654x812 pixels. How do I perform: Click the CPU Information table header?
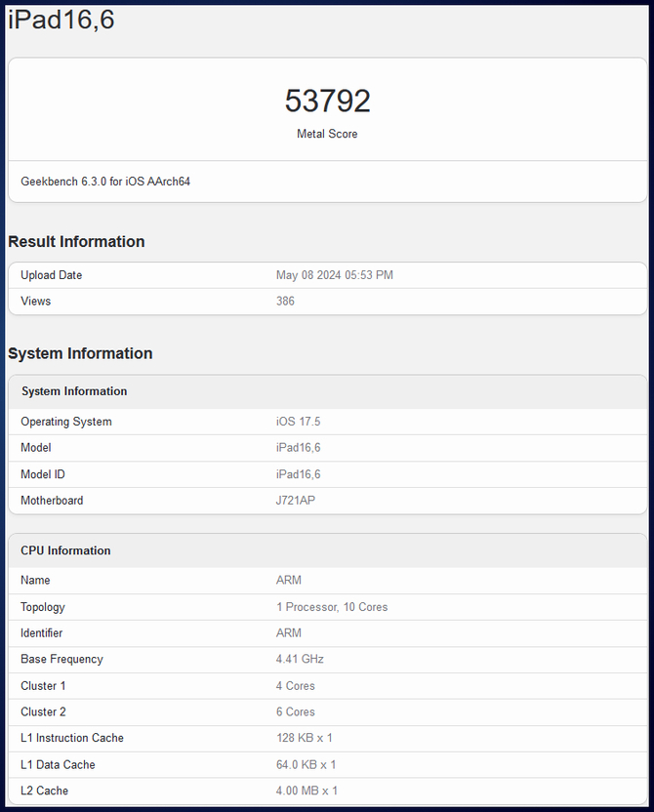tap(65, 550)
